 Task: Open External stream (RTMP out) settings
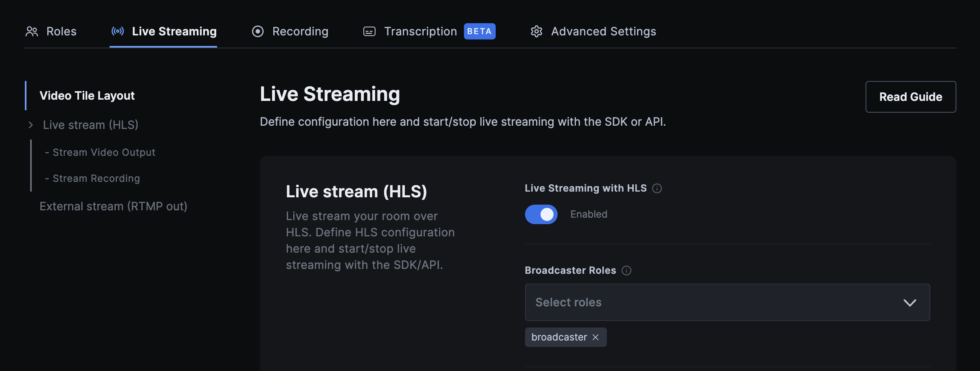coord(113,206)
